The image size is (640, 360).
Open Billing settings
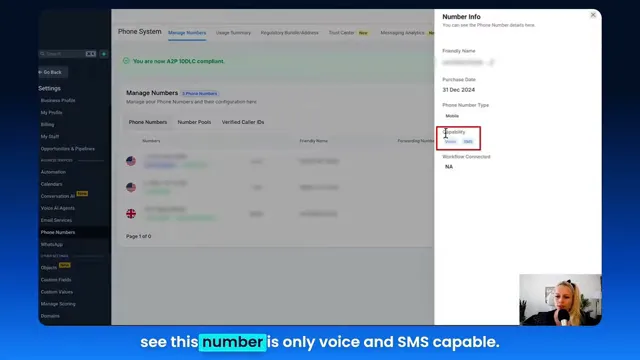47,124
